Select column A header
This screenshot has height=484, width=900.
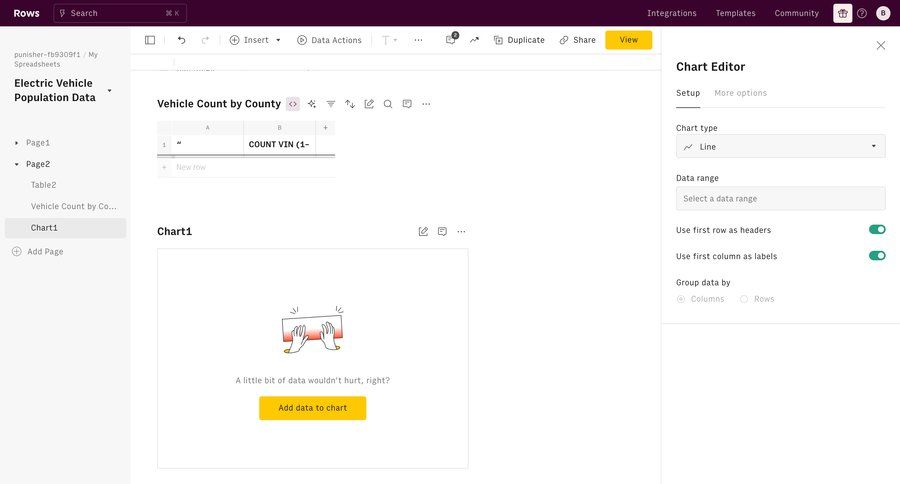(207, 127)
